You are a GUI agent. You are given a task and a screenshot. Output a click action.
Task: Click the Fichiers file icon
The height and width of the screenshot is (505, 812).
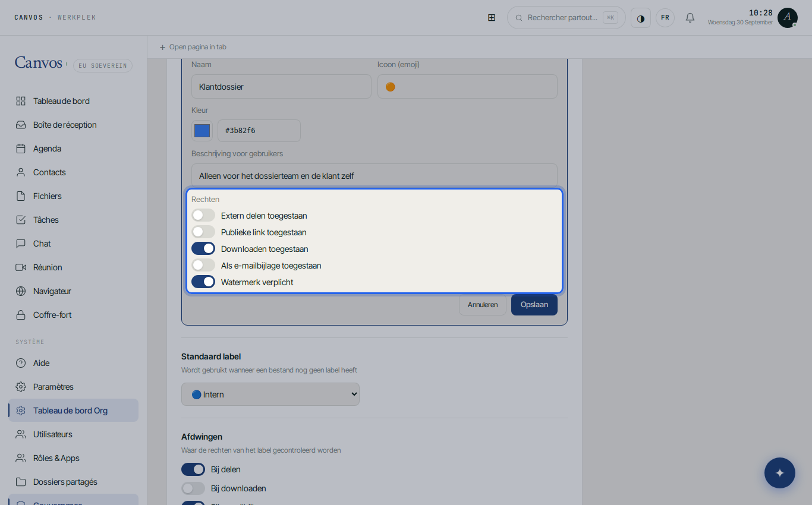(21, 196)
